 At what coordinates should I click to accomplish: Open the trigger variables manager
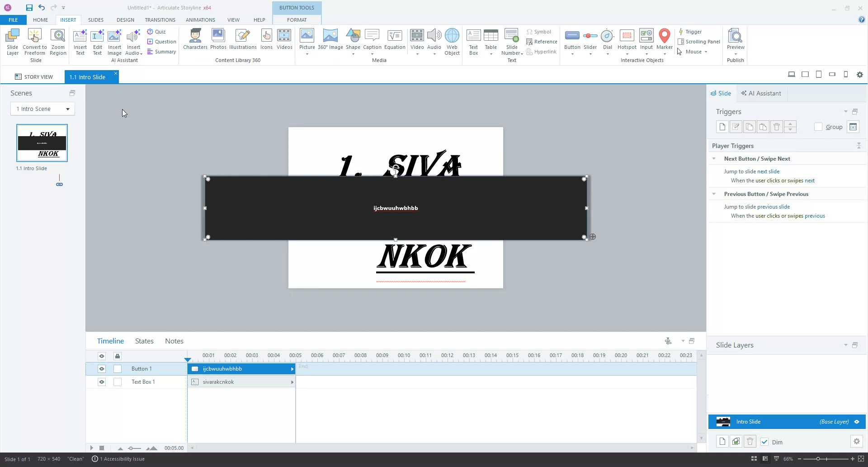pyautogui.click(x=854, y=127)
